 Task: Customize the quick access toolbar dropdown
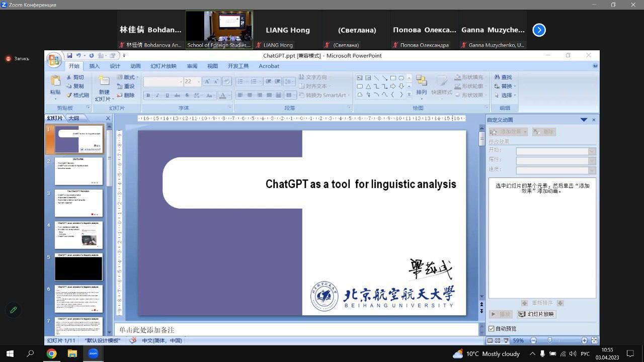[124, 56]
